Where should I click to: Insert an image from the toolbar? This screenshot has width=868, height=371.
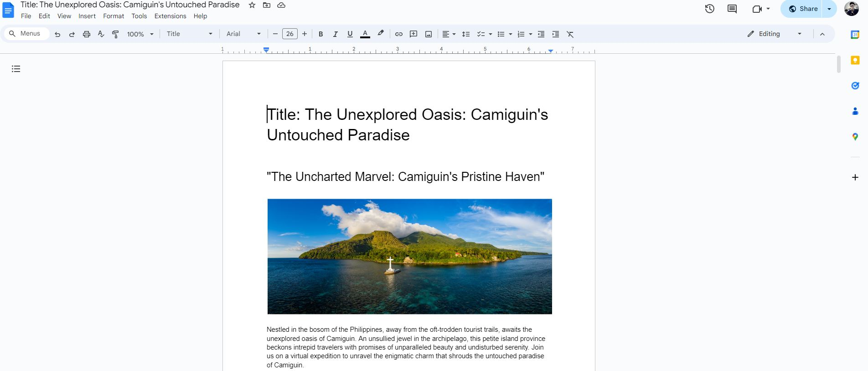429,34
